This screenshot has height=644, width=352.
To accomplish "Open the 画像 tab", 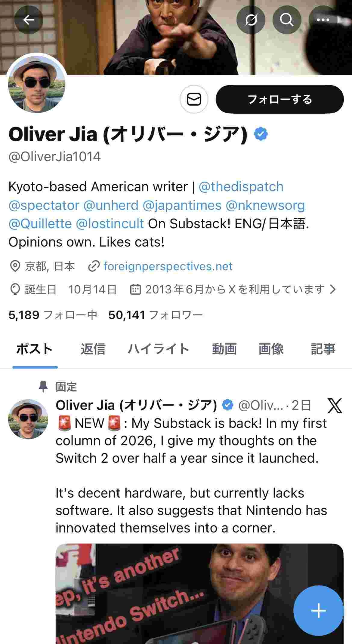I will click(x=271, y=349).
